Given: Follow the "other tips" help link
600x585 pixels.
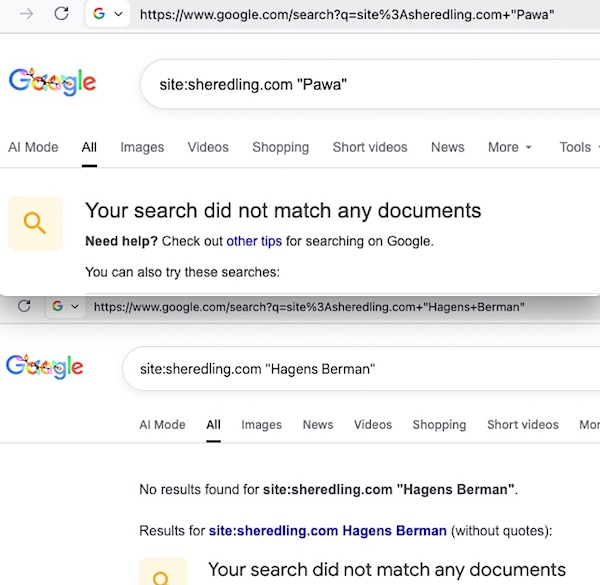Looking at the screenshot, I should tap(255, 241).
